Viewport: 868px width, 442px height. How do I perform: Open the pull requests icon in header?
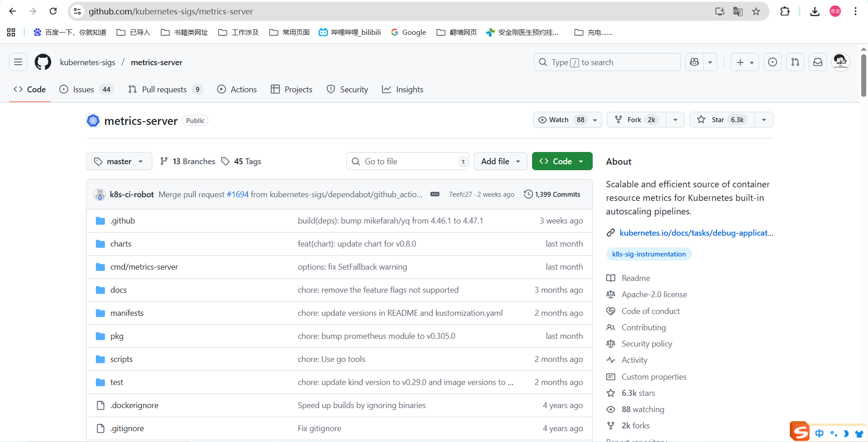tap(795, 62)
